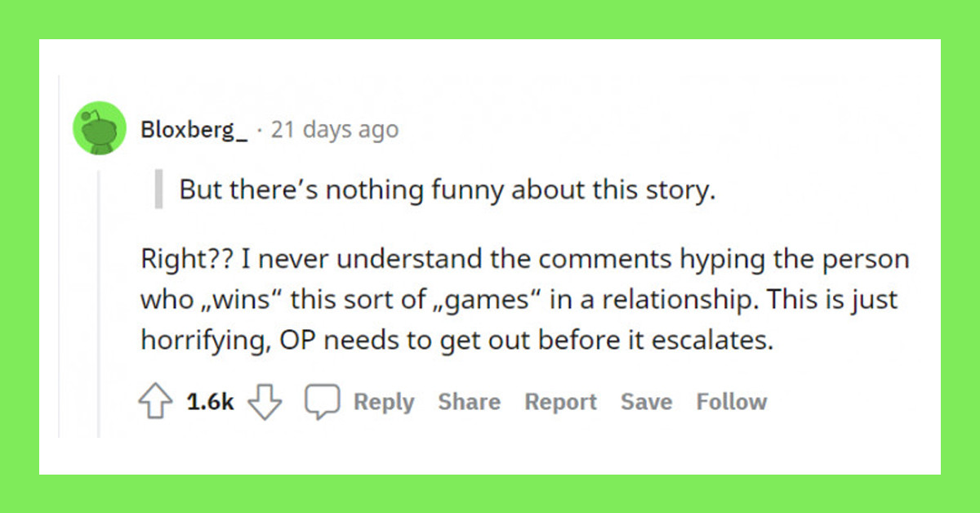Click the gray quote block bar

[158, 190]
